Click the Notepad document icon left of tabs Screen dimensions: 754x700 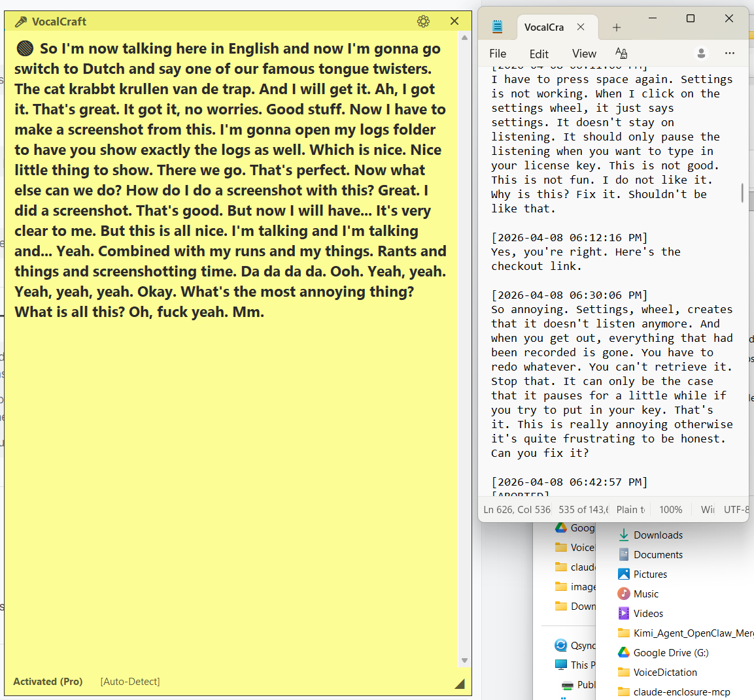(497, 26)
